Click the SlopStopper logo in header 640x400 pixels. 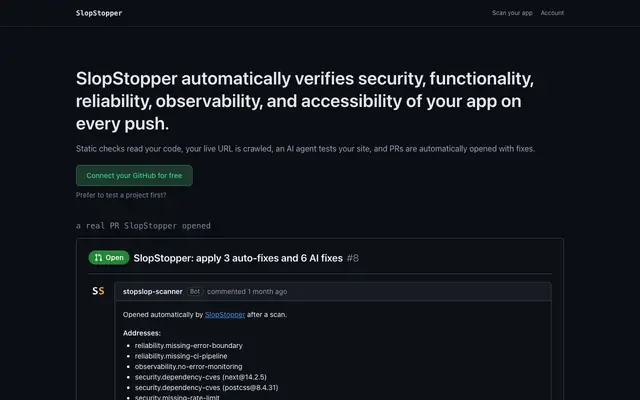pos(99,13)
